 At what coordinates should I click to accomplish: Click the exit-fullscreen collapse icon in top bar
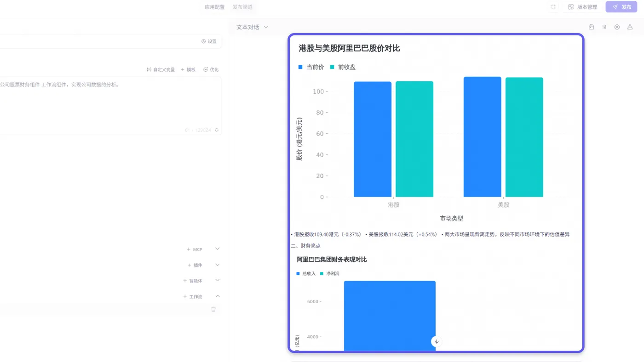point(553,7)
